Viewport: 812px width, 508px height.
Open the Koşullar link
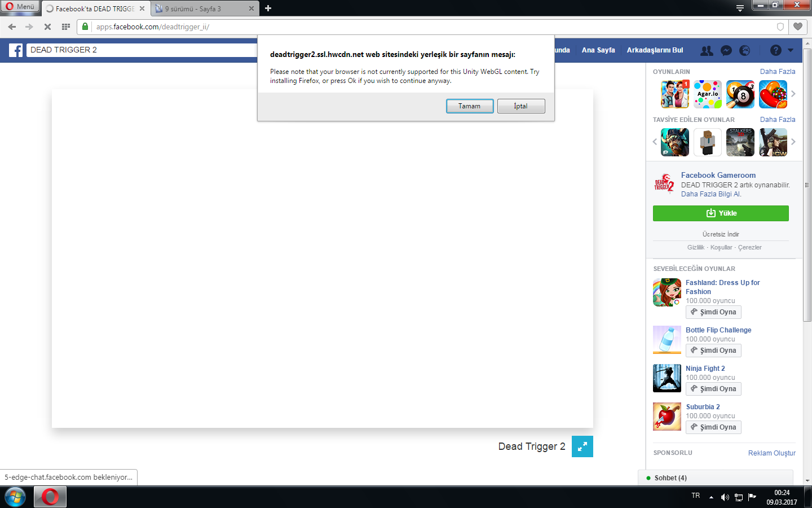click(x=721, y=247)
